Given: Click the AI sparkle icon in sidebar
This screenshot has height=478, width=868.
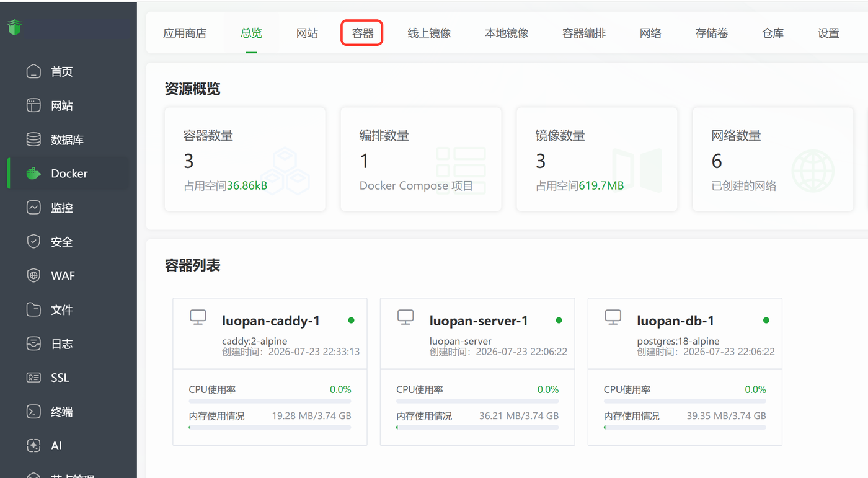Looking at the screenshot, I should pos(33,445).
